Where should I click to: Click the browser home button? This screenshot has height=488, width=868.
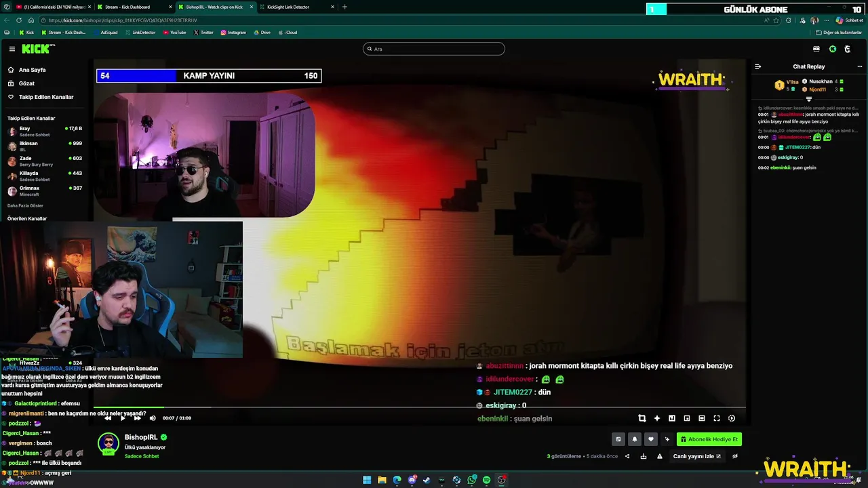[x=31, y=20]
